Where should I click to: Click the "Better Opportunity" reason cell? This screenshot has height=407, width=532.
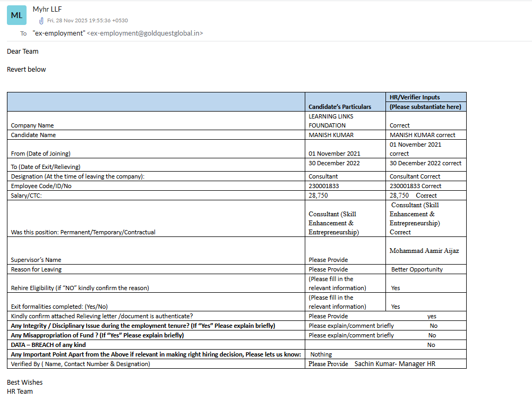coord(417,269)
